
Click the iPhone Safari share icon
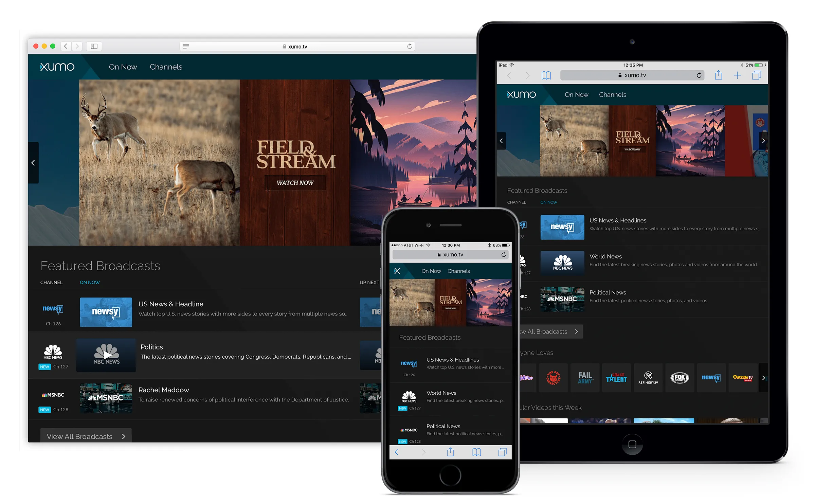tap(450, 452)
